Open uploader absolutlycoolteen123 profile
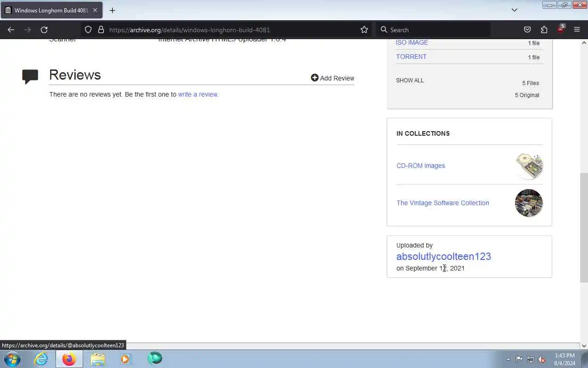Image resolution: width=588 pixels, height=368 pixels. 444,256
